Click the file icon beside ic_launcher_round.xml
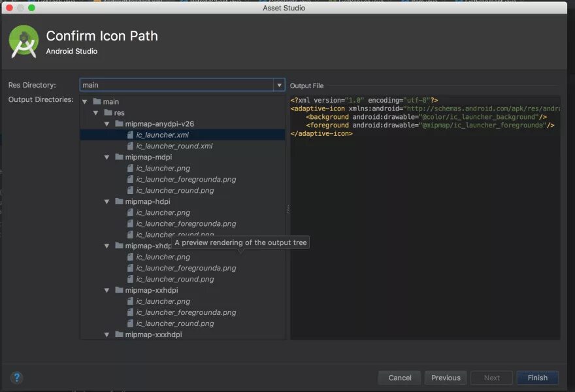This screenshot has width=575, height=392. tap(130, 146)
